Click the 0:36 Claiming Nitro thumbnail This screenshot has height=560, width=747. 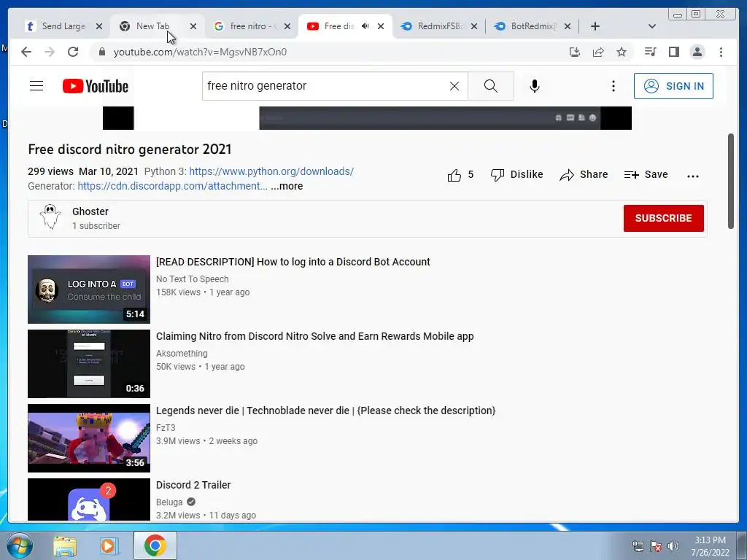pyautogui.click(x=88, y=364)
